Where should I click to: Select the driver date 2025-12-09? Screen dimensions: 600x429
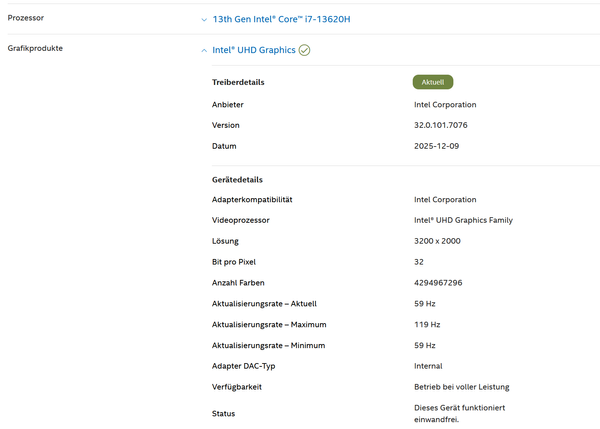click(437, 146)
